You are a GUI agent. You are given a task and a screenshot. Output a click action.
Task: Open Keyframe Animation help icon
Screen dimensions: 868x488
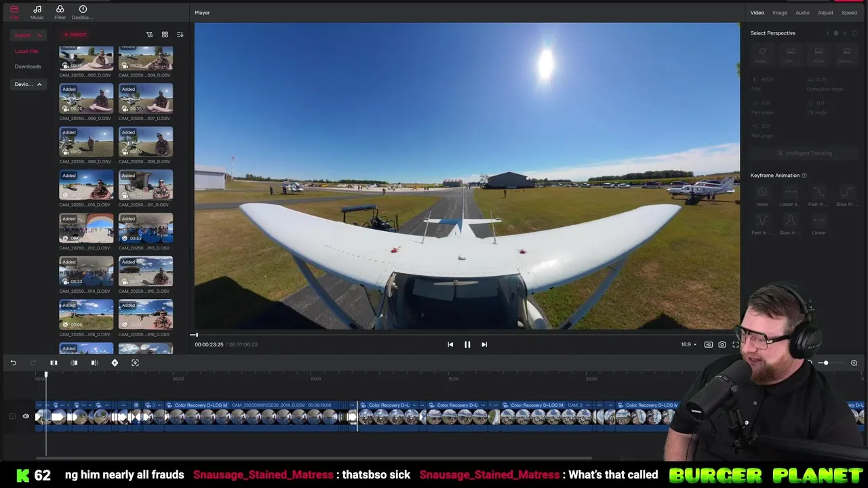click(804, 176)
